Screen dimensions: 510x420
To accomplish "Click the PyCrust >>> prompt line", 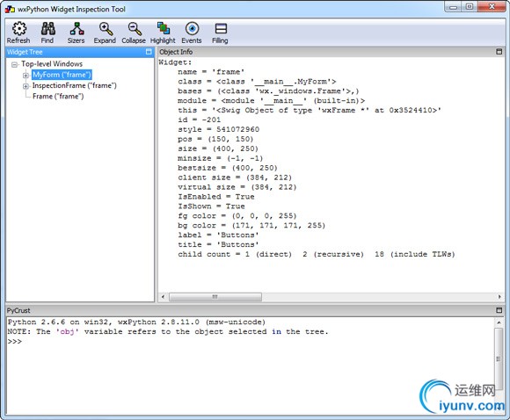I will click(15, 341).
